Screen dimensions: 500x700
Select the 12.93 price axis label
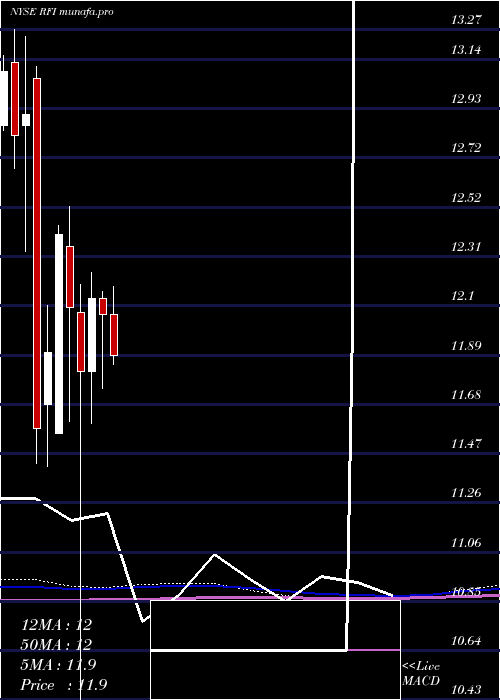(x=466, y=99)
